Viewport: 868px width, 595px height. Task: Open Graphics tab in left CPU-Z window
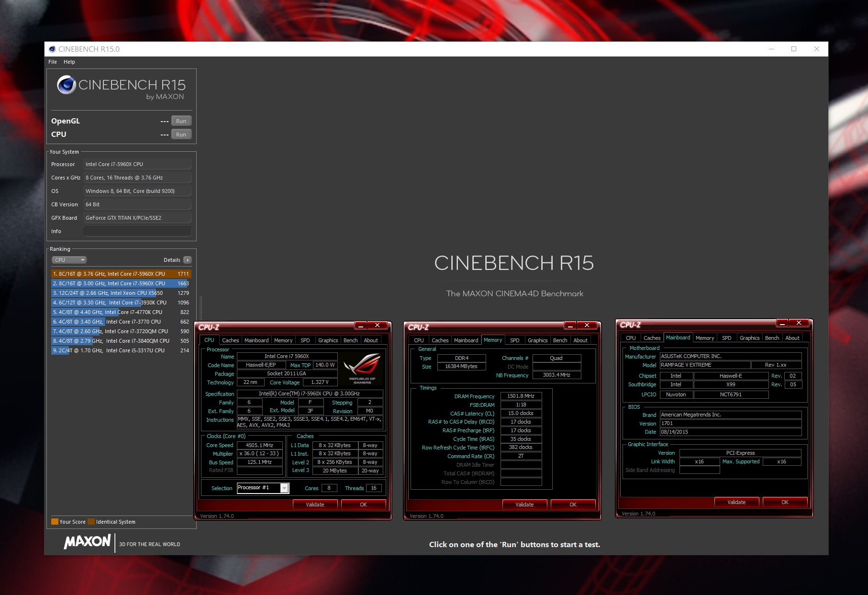[328, 340]
